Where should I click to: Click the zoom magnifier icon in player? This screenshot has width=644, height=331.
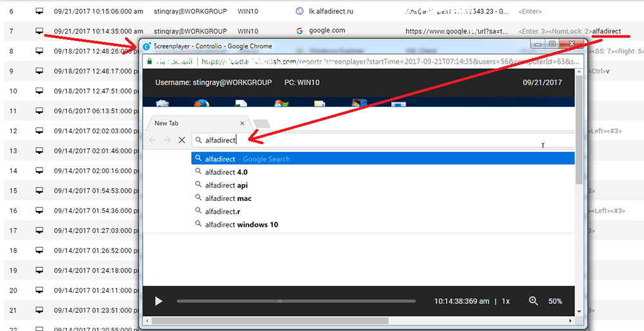533,301
